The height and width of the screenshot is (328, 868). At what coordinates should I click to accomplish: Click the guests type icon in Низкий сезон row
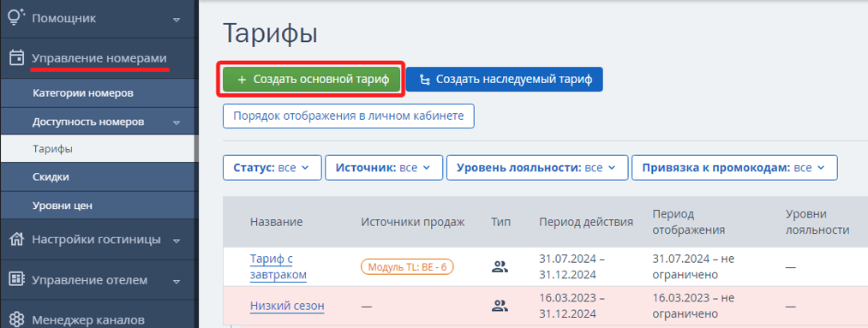click(500, 306)
